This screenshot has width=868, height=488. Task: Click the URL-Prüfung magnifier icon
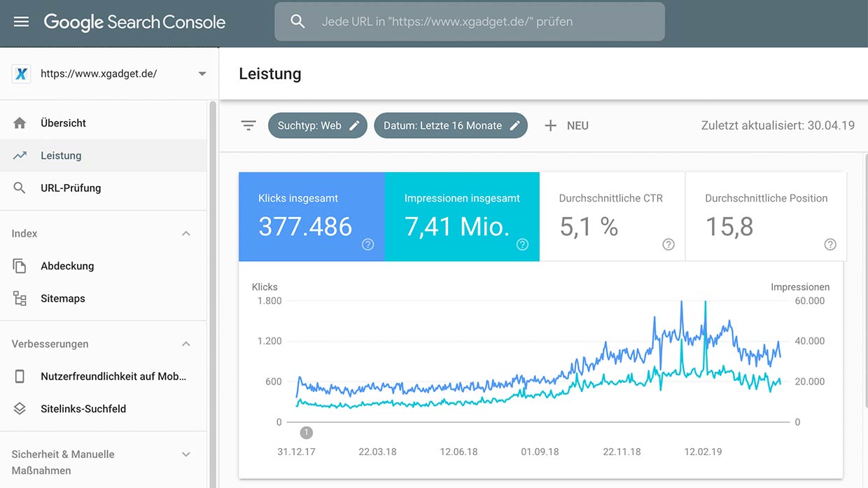click(20, 188)
